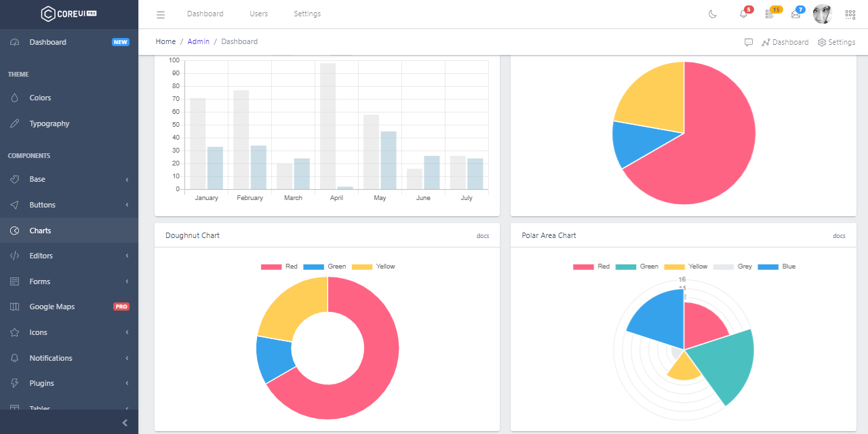Viewport: 868px width, 434px height.
Task: Select Typography in sidebar
Action: [69, 123]
